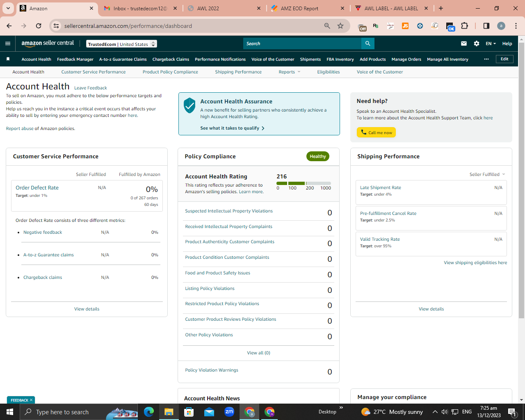
Task: Open Zoom from the taskbar
Action: pos(229,412)
